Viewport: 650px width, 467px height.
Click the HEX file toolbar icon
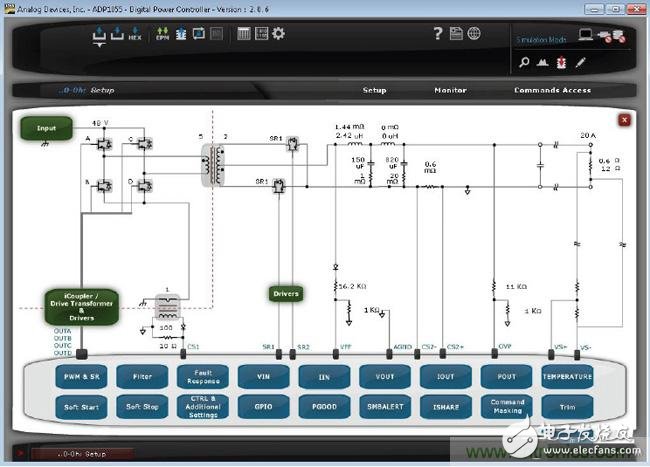click(134, 36)
